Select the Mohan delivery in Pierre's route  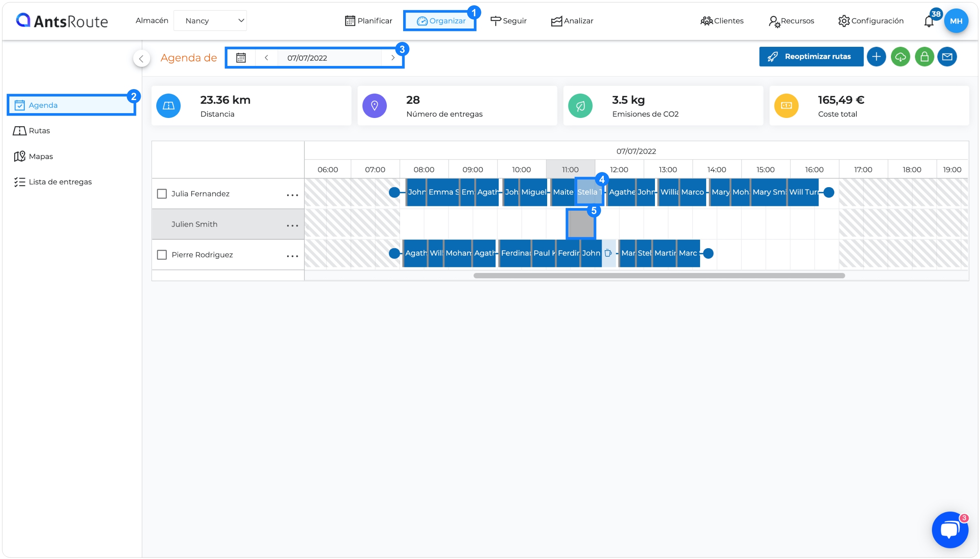tap(458, 253)
